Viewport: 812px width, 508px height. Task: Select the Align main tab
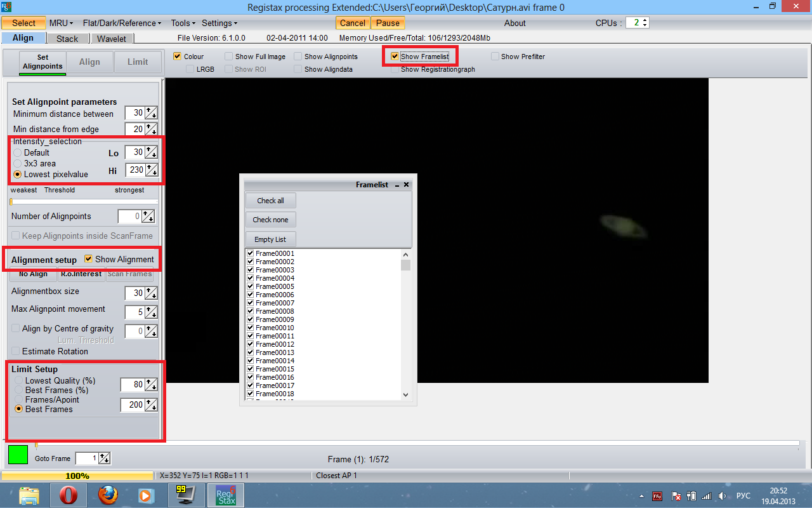(23, 38)
